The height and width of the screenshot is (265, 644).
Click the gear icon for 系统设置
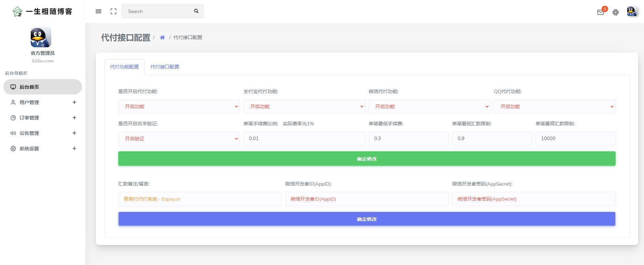pos(13,149)
